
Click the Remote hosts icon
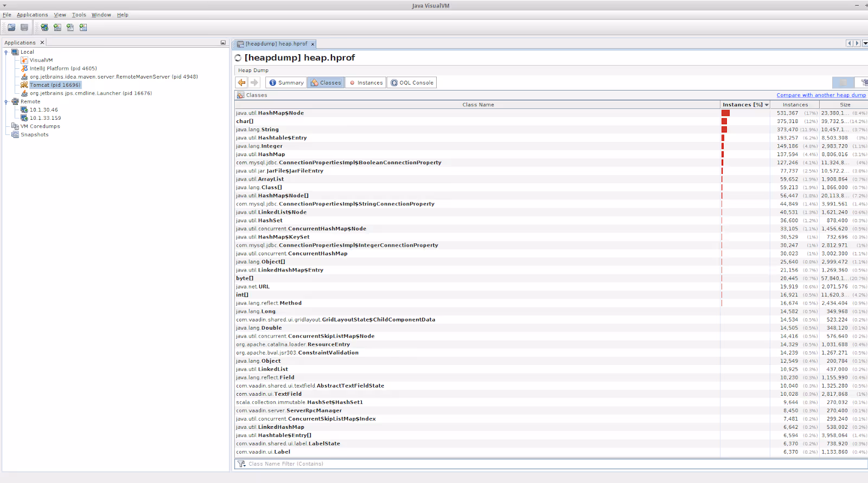click(15, 101)
